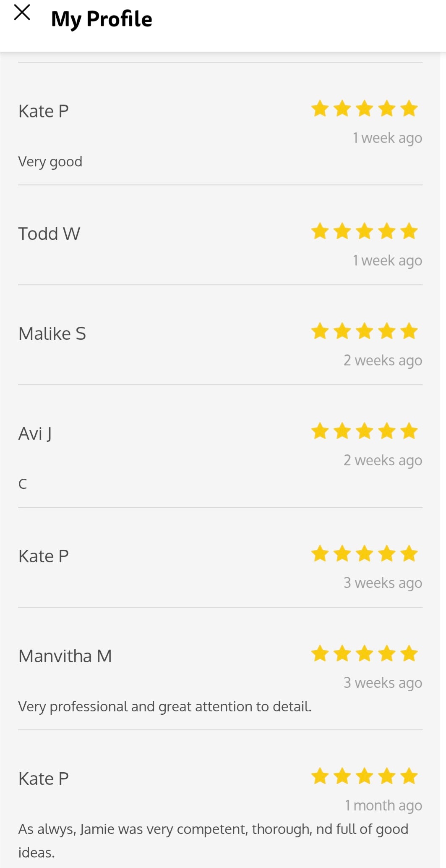The width and height of the screenshot is (446, 868).
Task: Open reviewer name Manvitha M
Action: (x=65, y=656)
